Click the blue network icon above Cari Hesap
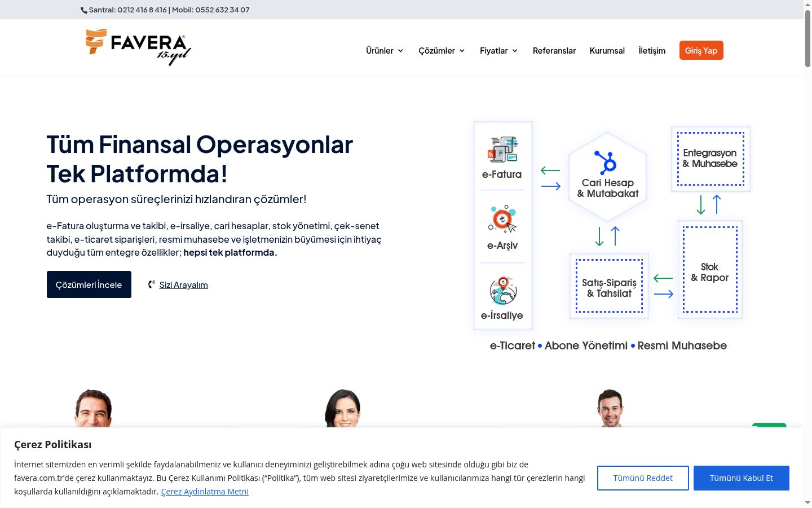 [x=607, y=163]
